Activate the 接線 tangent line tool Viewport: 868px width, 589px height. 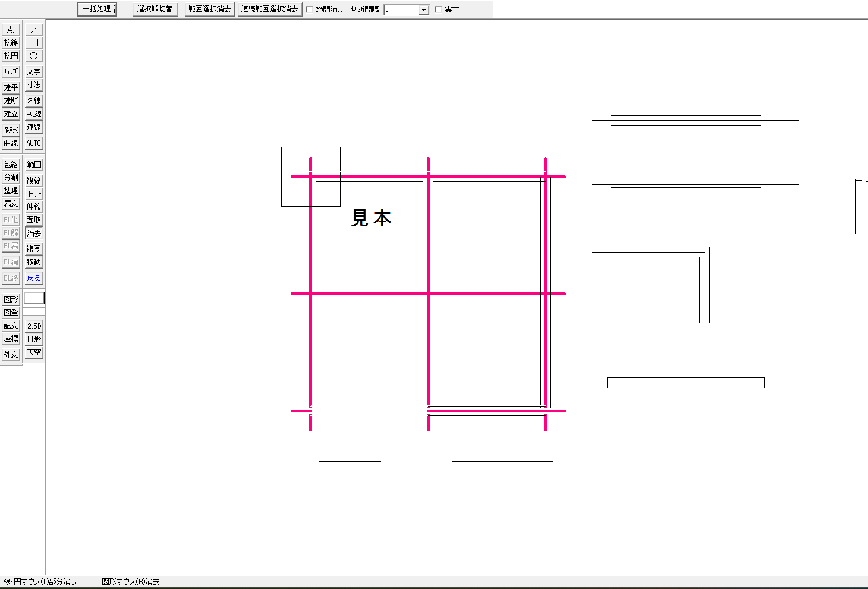(11, 42)
